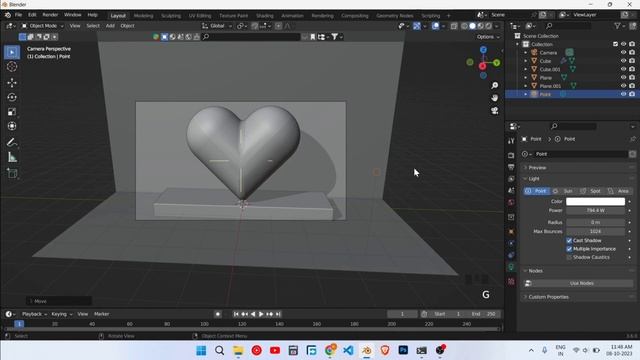
Task: Open the File menu
Action: coord(18,15)
